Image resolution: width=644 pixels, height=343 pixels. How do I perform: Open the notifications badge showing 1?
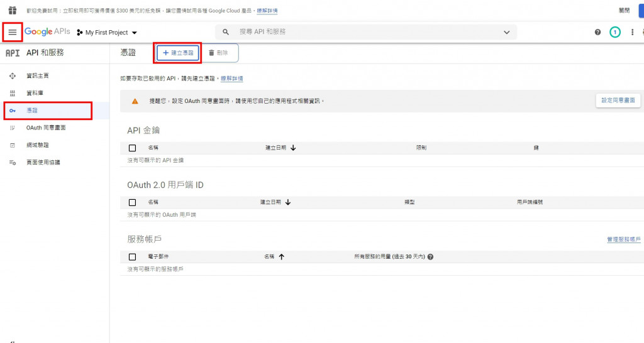(615, 32)
